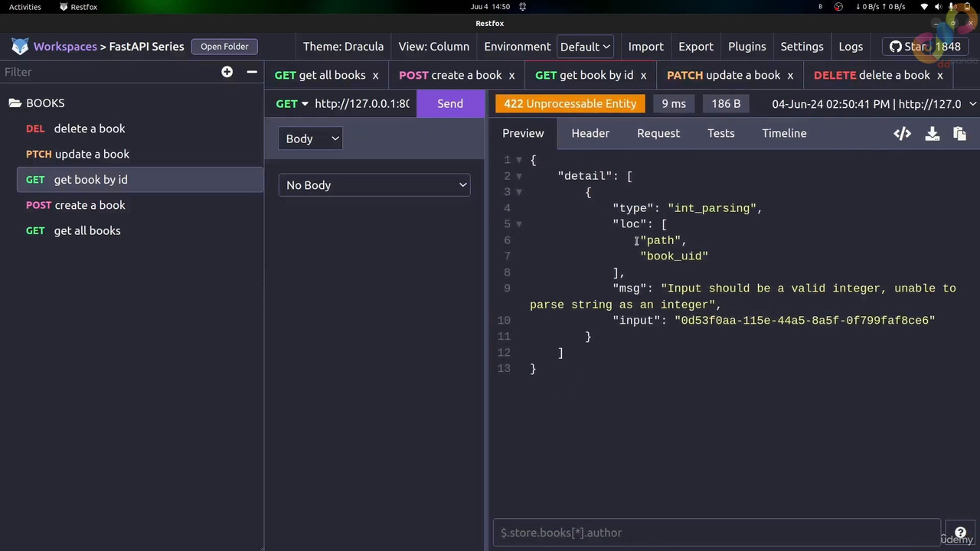Select 'update a book' request in sidebar
The height and width of the screenshot is (551, 980).
(140, 154)
